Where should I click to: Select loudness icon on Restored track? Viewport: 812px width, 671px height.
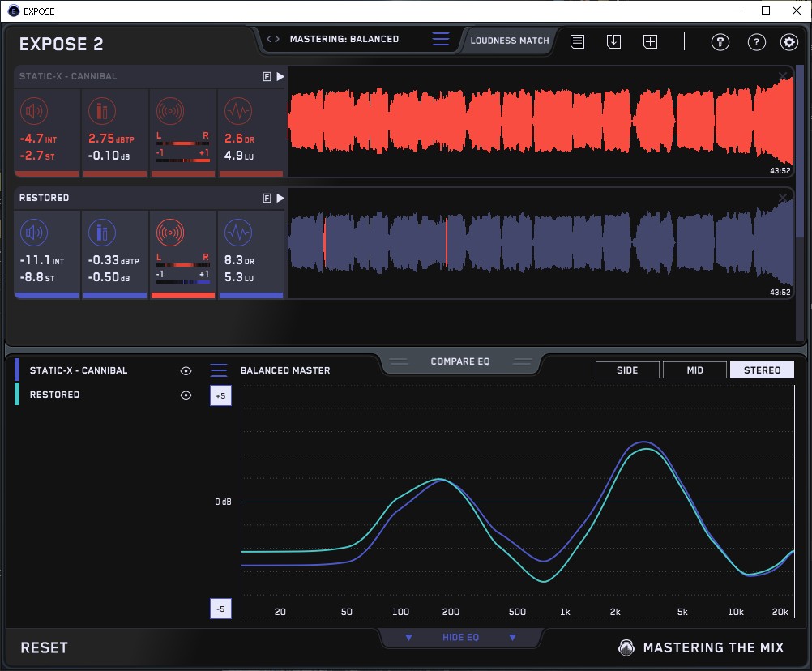click(x=34, y=233)
